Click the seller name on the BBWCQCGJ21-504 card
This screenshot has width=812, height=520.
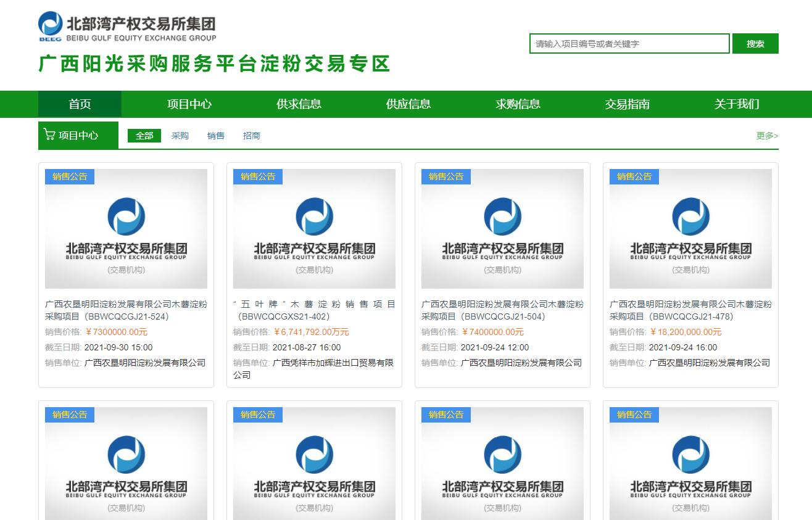pos(521,363)
